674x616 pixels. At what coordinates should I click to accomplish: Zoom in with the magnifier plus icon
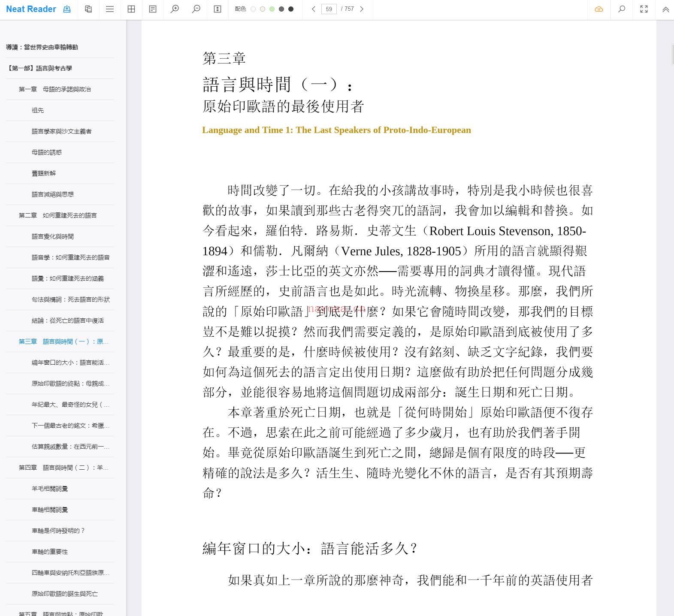click(x=175, y=9)
